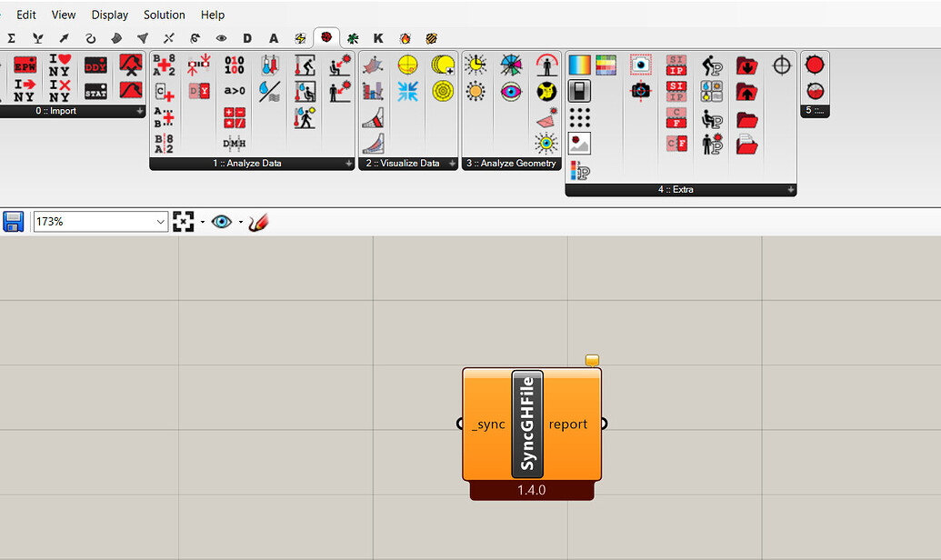941x560 pixels.
Task: Select the EPW import icon in Import panel
Action: 25,64
